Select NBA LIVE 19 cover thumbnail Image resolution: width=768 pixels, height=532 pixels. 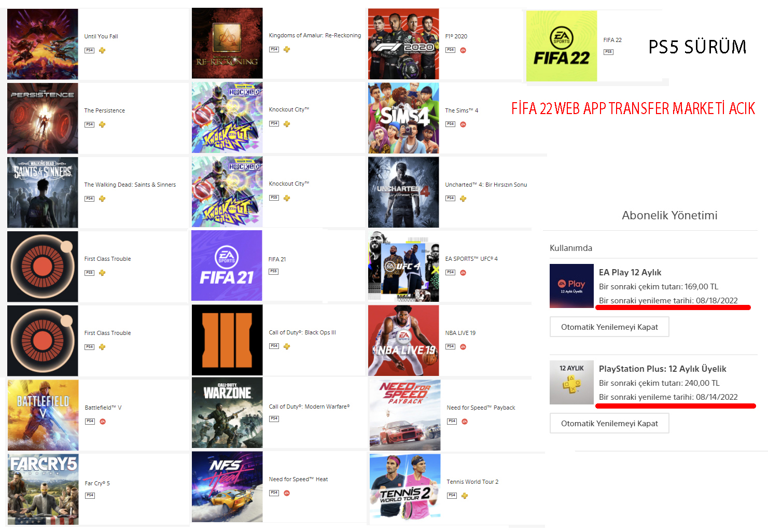point(403,341)
